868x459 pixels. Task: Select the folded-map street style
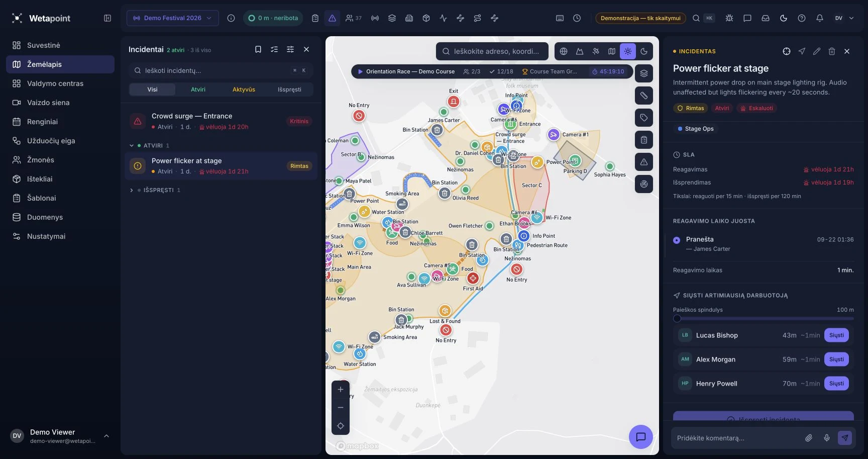click(x=612, y=51)
